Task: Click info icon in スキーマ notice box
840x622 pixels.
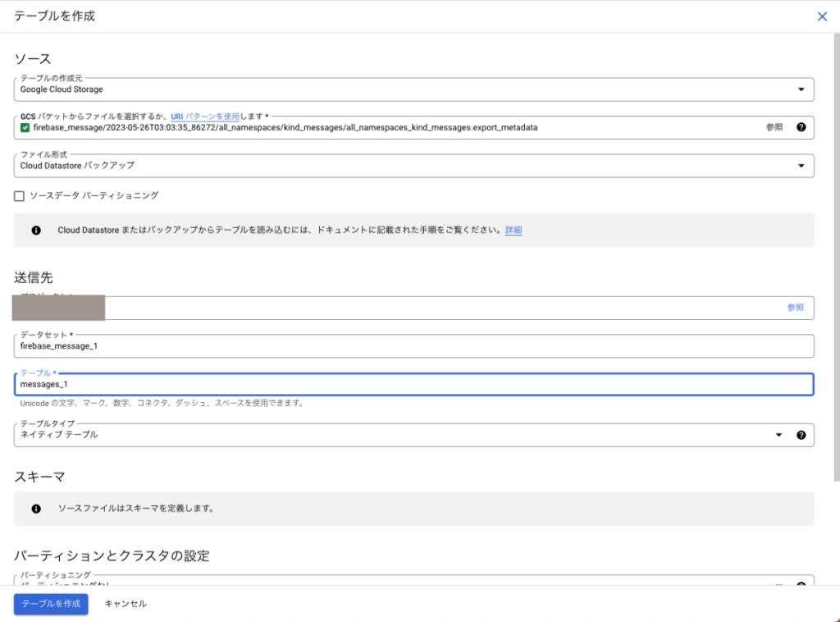Action: (36, 509)
